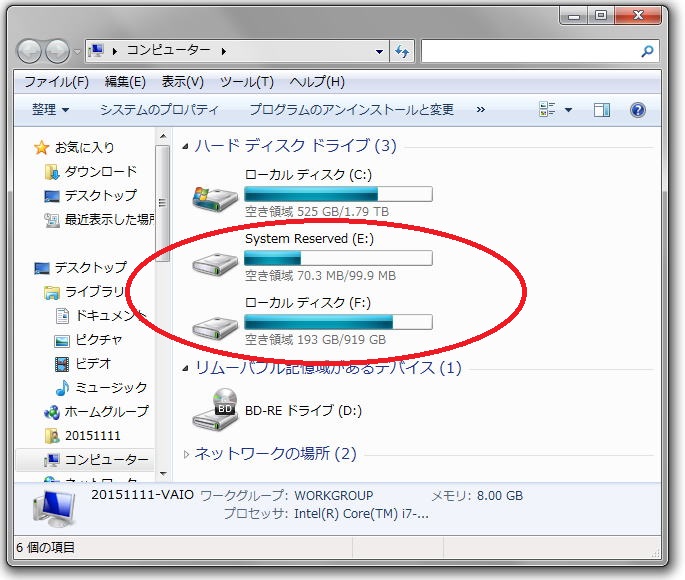Toggle the preview pane icon

602,109
